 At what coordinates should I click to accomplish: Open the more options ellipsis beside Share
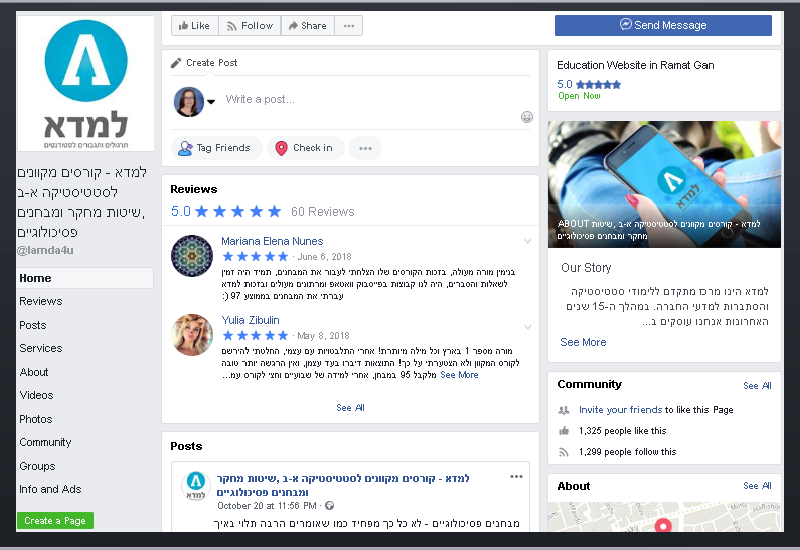(349, 26)
